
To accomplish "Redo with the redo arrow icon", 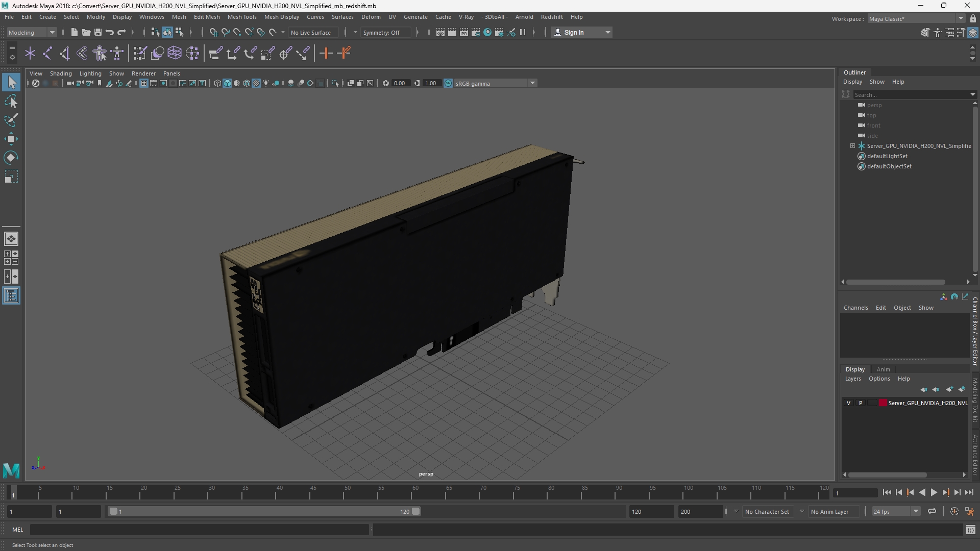I will 121,32.
